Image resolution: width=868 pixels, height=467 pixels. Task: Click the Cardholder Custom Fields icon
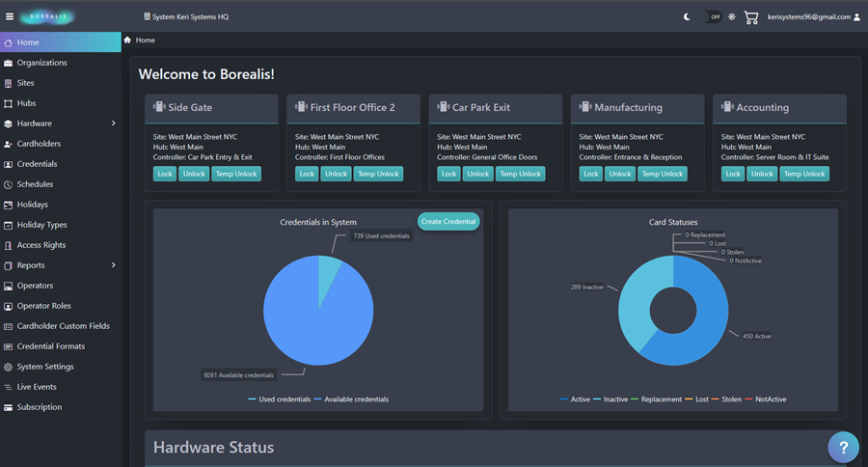(x=8, y=326)
